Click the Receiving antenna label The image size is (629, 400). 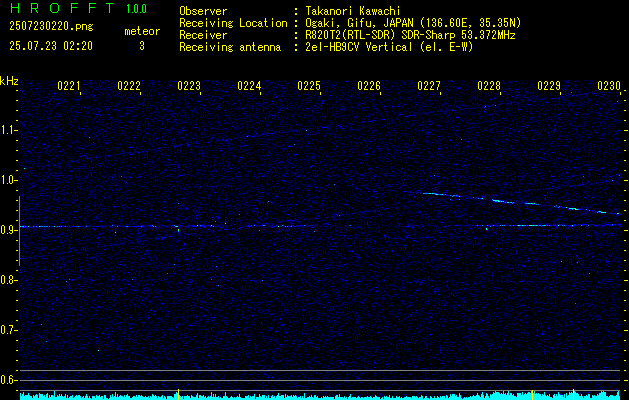click(x=230, y=47)
